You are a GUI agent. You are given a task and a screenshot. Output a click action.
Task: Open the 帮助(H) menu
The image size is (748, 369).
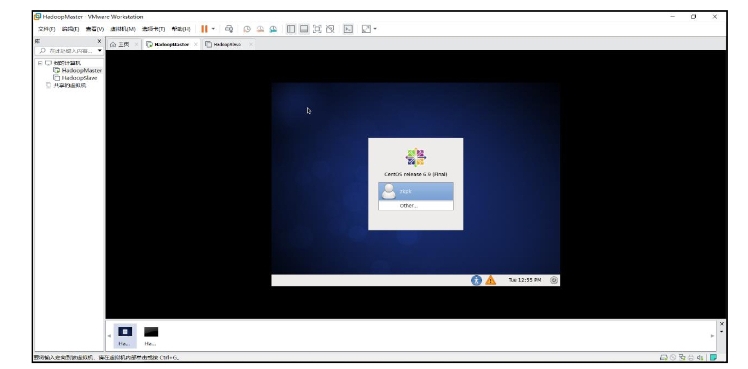(x=181, y=29)
